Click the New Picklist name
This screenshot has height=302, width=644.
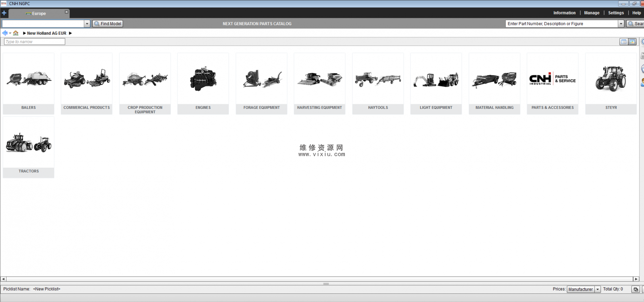tap(47, 289)
